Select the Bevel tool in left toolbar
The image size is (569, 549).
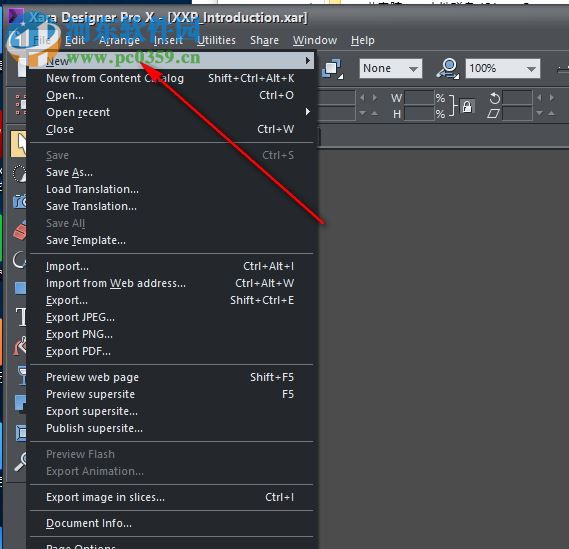(x=21, y=433)
